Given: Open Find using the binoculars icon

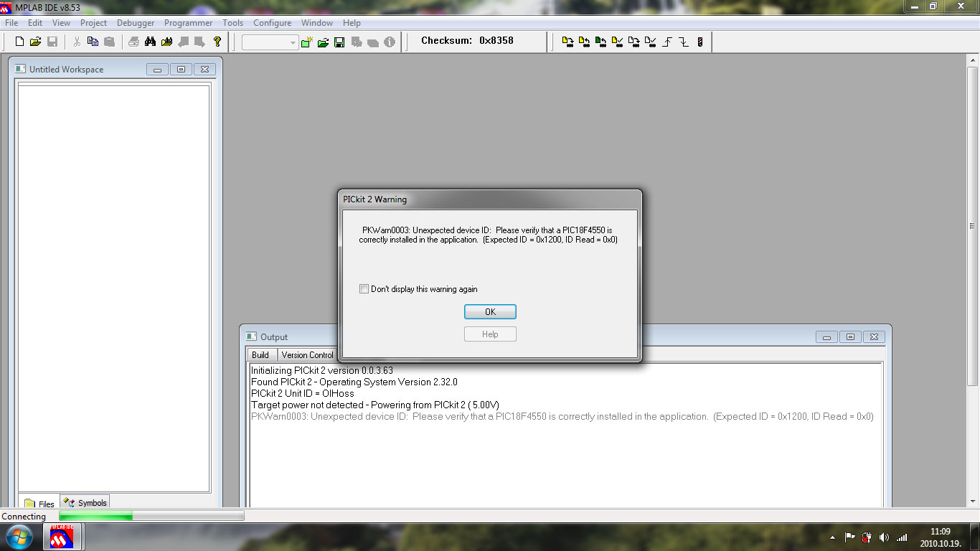Looking at the screenshot, I should (150, 42).
